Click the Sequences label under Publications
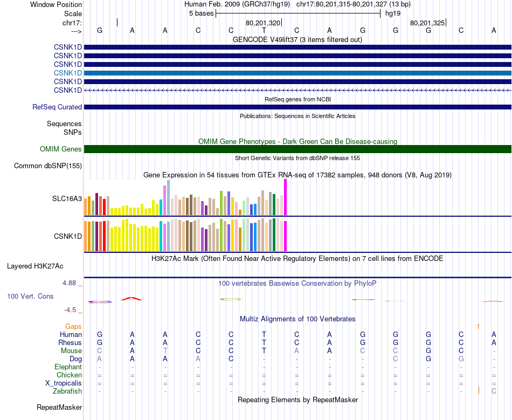 64,124
